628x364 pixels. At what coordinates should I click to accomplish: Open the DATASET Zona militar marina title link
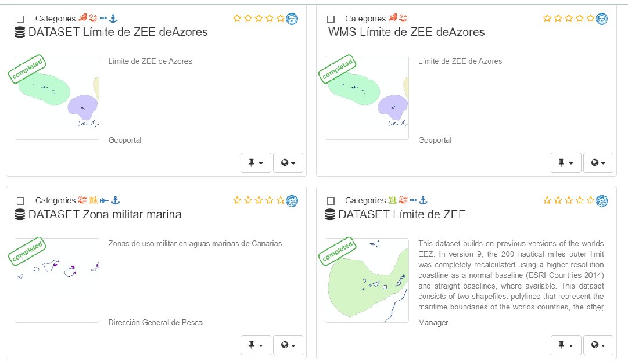pos(105,215)
